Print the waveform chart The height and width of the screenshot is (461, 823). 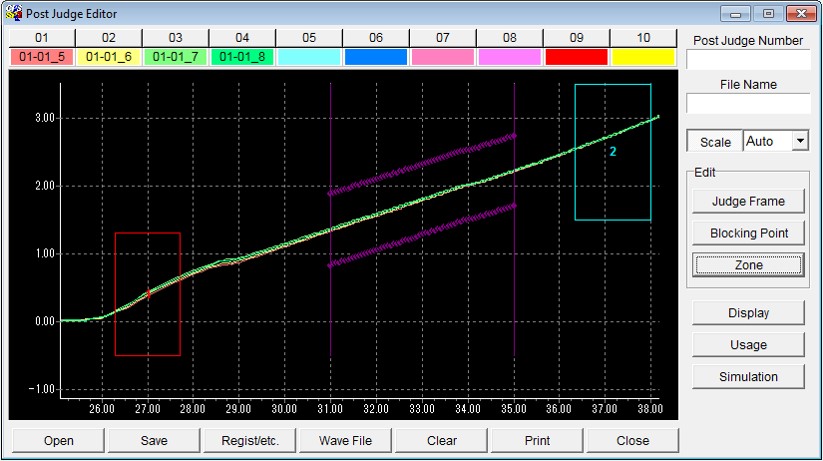tap(537, 440)
